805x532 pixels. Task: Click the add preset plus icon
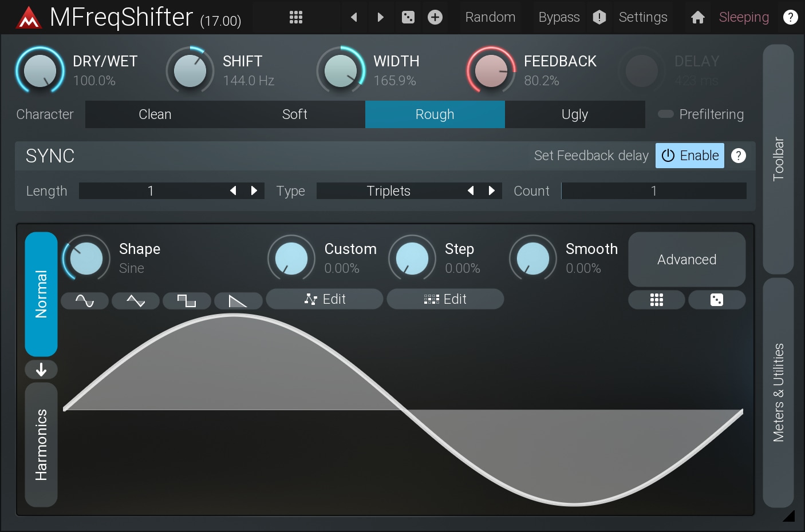[x=435, y=17]
